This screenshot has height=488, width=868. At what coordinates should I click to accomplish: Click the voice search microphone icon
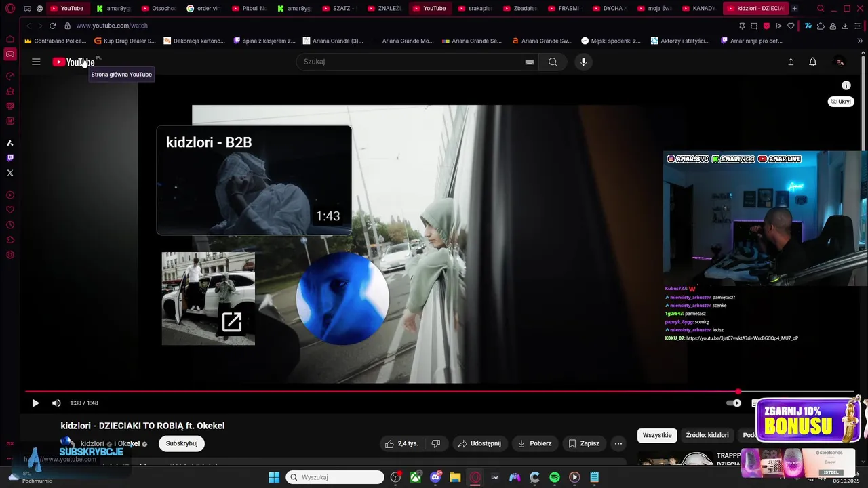(583, 62)
